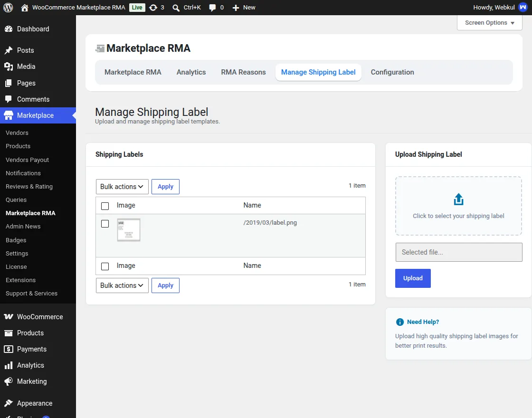The image size is (532, 418).
Task: Open the Configuration tab
Action: 392,72
